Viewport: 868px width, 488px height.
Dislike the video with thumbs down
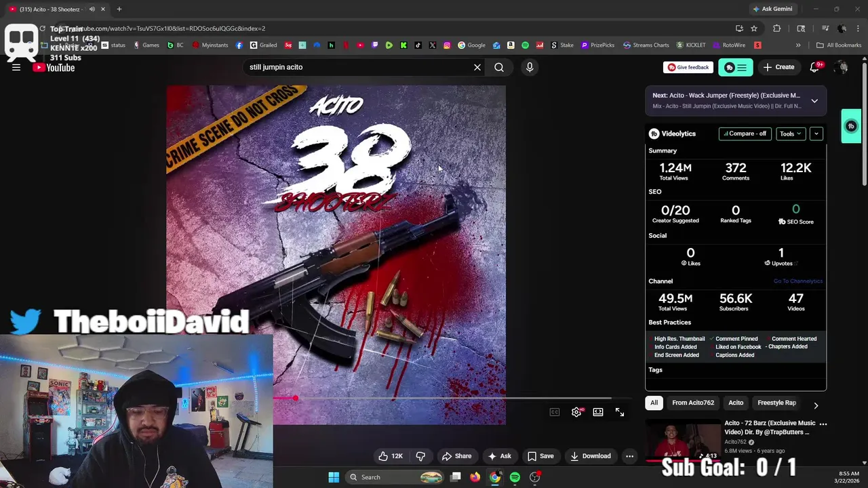pyautogui.click(x=420, y=456)
